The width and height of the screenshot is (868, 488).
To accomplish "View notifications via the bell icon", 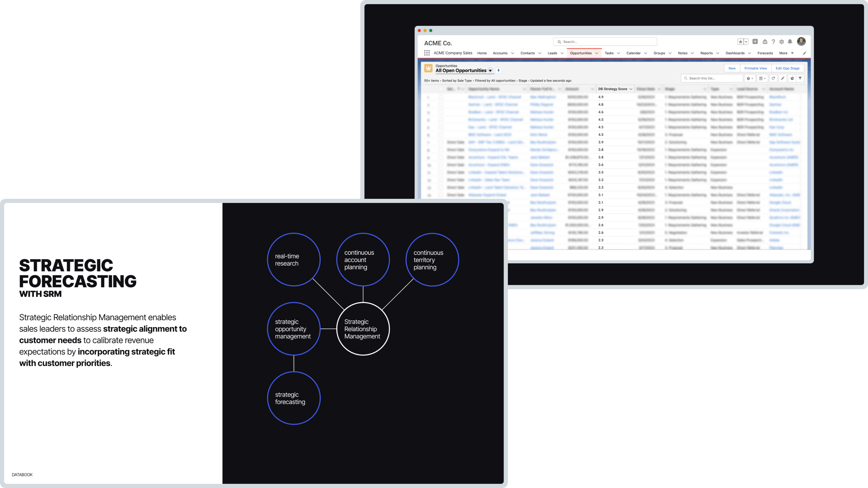I will 790,42.
